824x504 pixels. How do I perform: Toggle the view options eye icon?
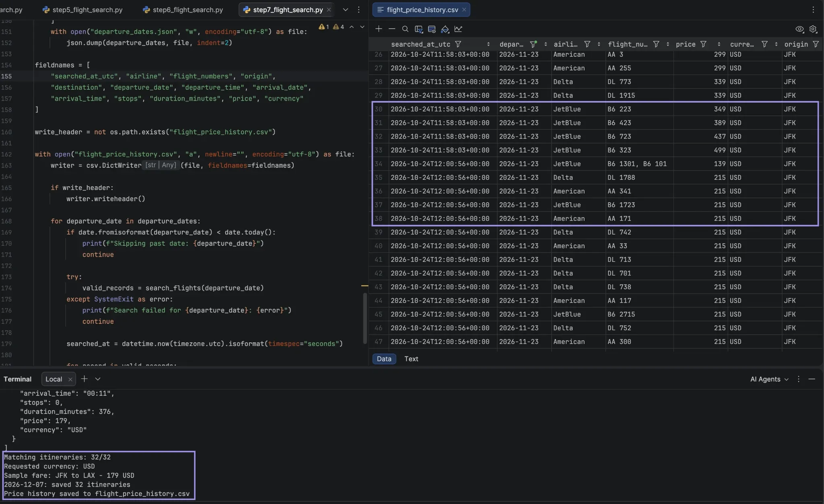(x=799, y=29)
